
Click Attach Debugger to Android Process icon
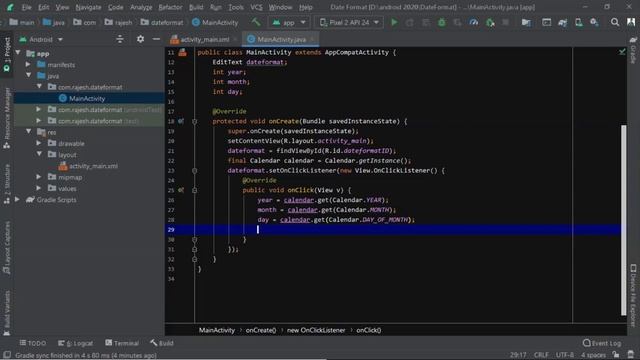[x=490, y=22]
